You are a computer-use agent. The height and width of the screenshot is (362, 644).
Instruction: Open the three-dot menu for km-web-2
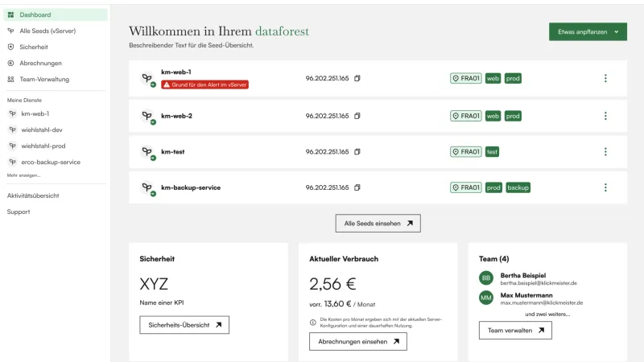pos(605,116)
